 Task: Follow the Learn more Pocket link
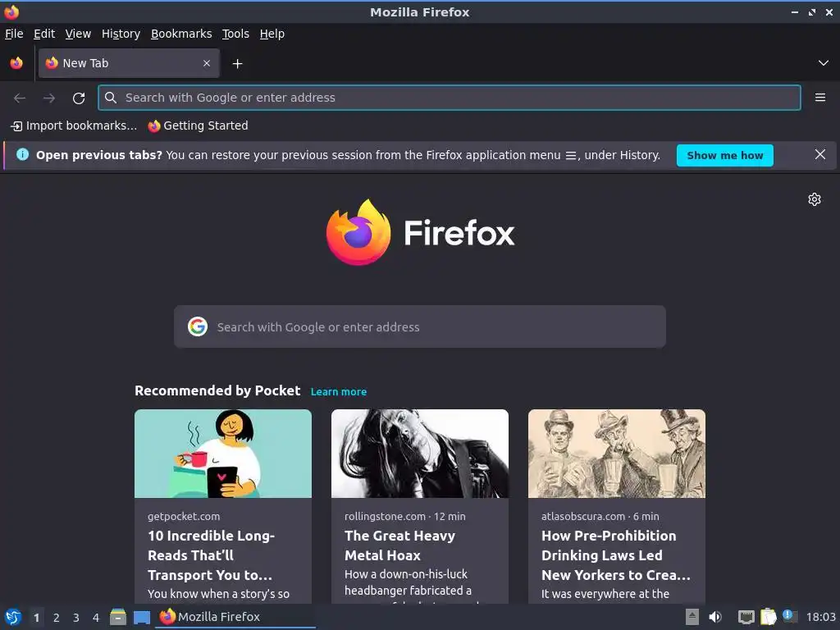tap(339, 391)
